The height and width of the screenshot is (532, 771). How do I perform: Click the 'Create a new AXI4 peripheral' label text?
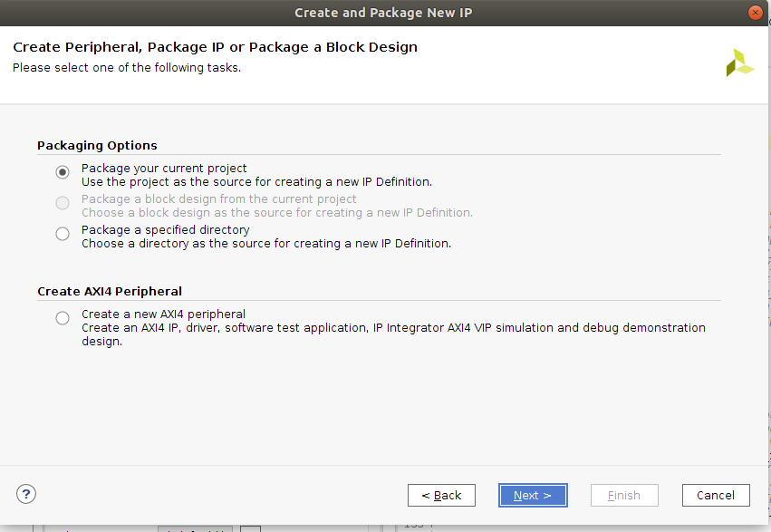click(163, 314)
